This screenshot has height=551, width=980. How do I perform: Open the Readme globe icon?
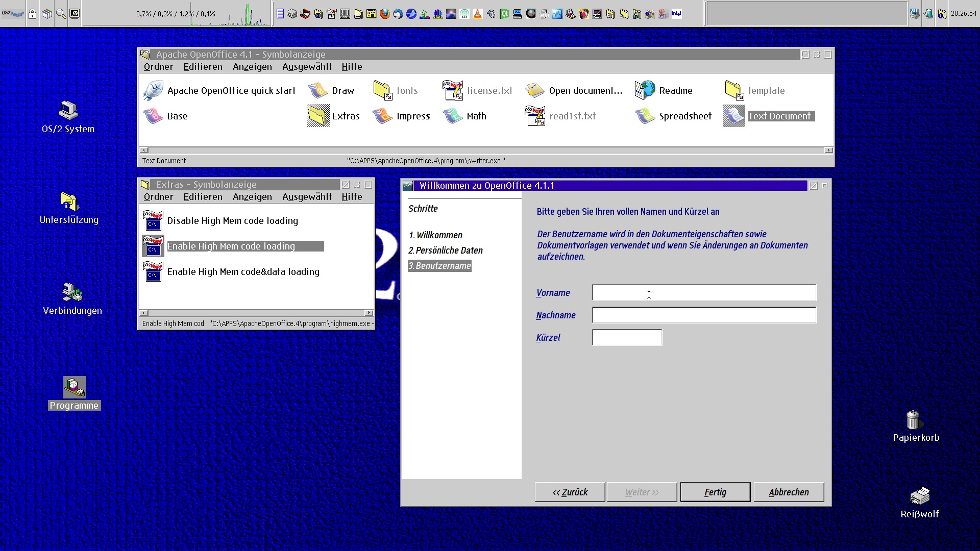click(645, 90)
